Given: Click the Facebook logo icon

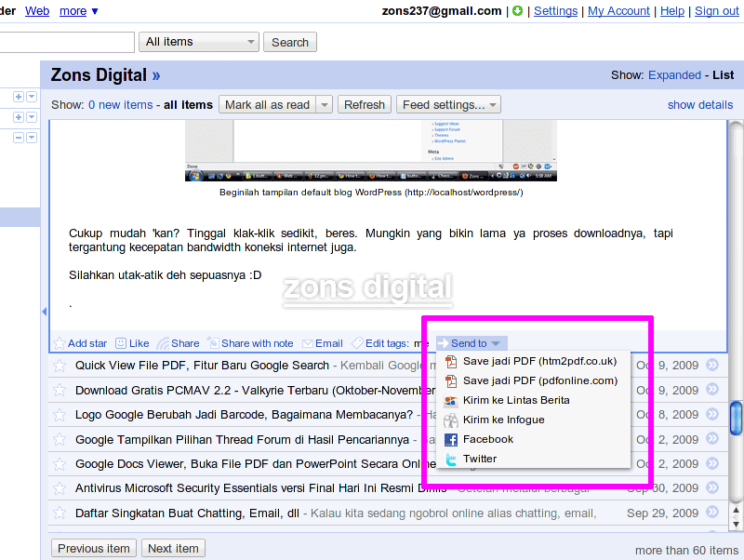Looking at the screenshot, I should [x=451, y=439].
